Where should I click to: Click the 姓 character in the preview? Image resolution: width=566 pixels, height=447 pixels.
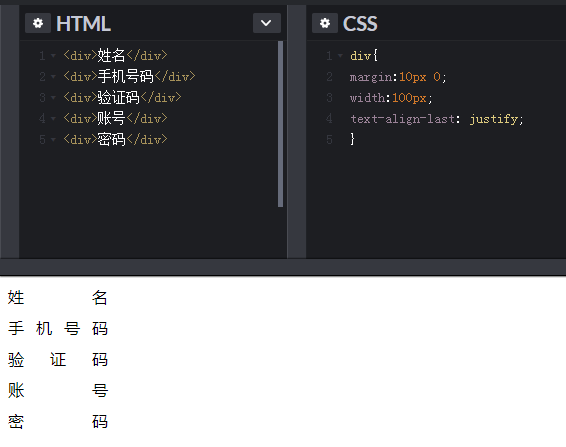[16, 298]
